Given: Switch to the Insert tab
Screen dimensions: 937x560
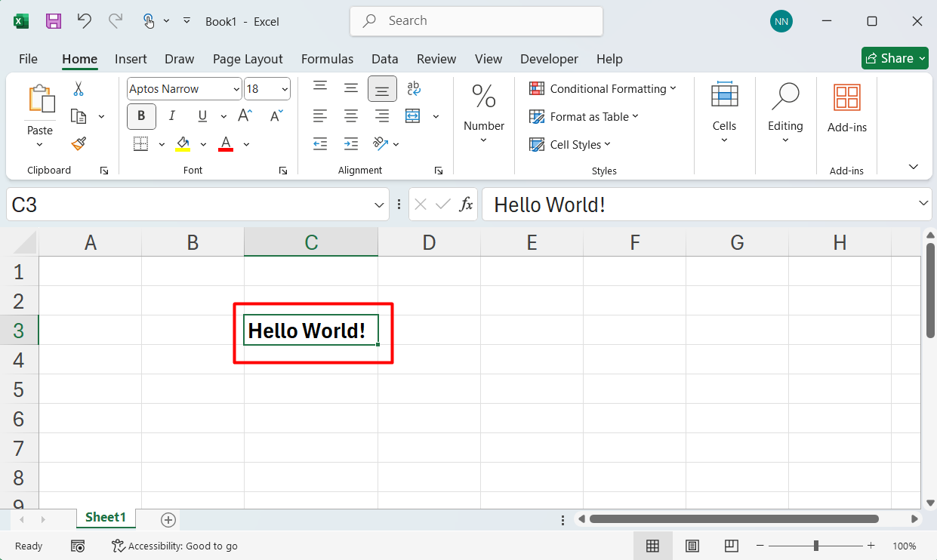Looking at the screenshot, I should tap(131, 59).
